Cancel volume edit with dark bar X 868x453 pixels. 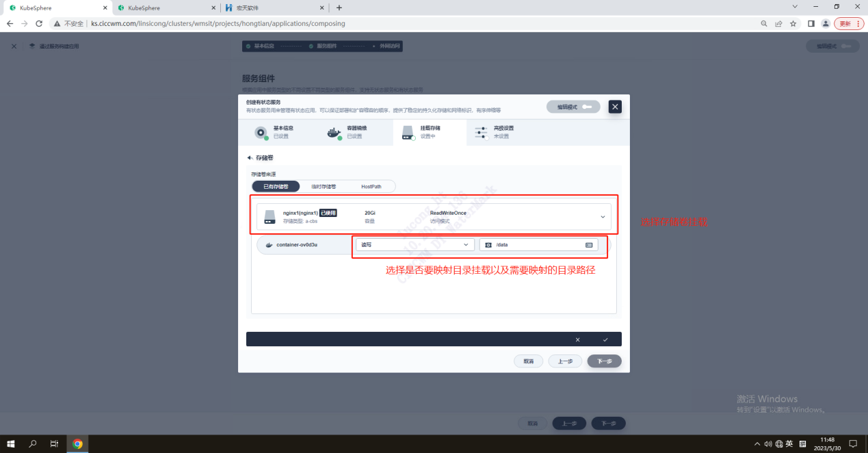tap(577, 339)
